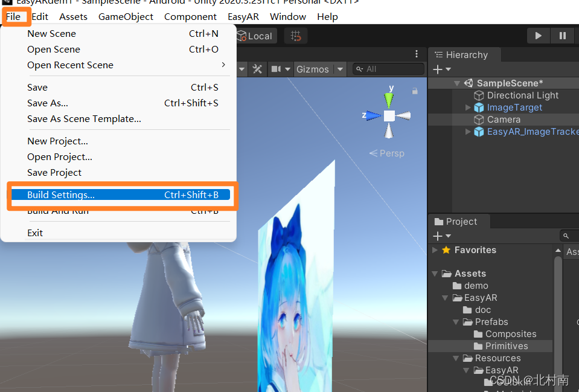Viewport: 579px width, 392px height.
Task: Select the demo folder
Action: click(x=471, y=286)
